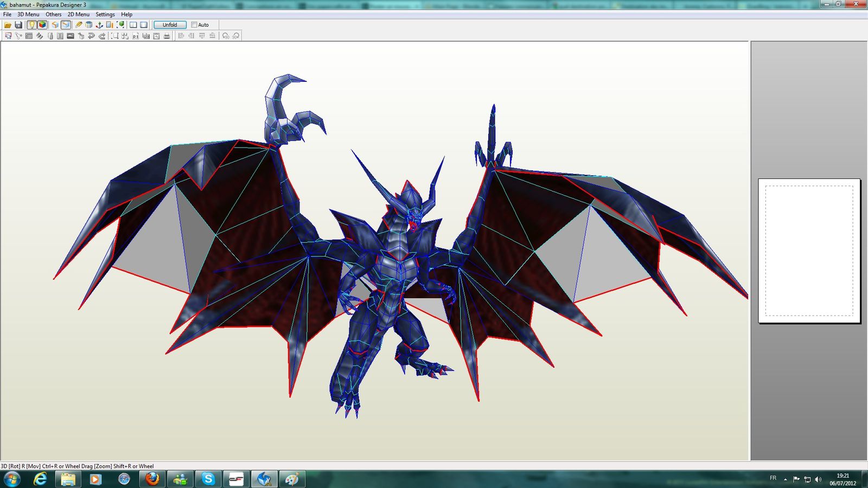Click the align top icon
Viewport: 868px width, 488px height.
tap(202, 36)
